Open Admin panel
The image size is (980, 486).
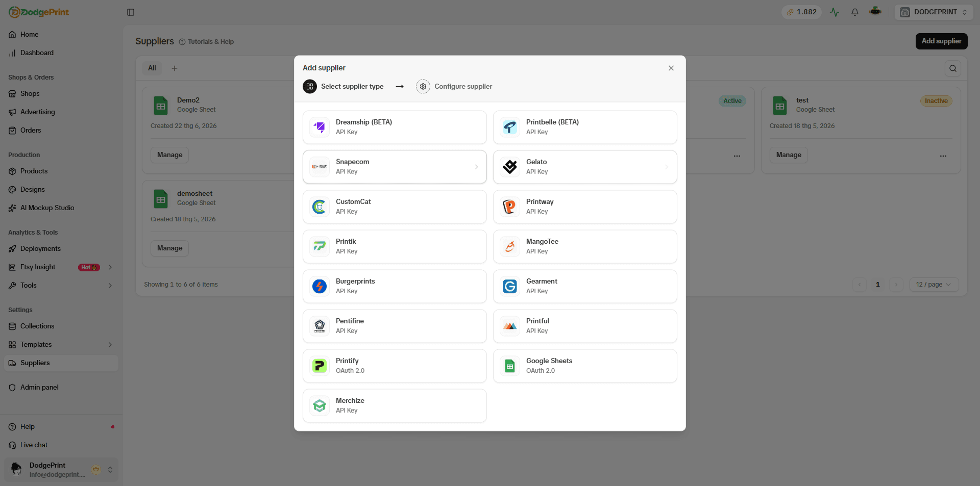(x=61, y=388)
